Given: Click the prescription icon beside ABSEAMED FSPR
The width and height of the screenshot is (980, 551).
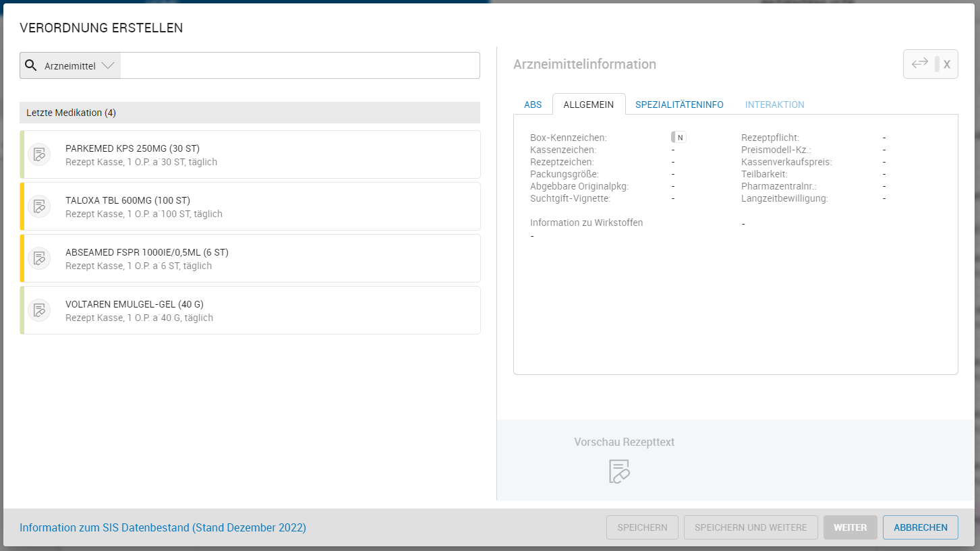Looking at the screenshot, I should tap(39, 258).
